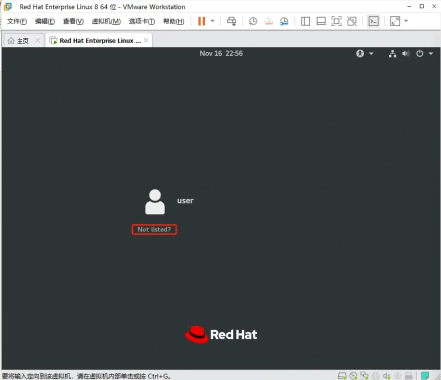Screen dimensions: 441x380
Task: Open the 编辑(E) menu
Action: pyautogui.click(x=45, y=21)
